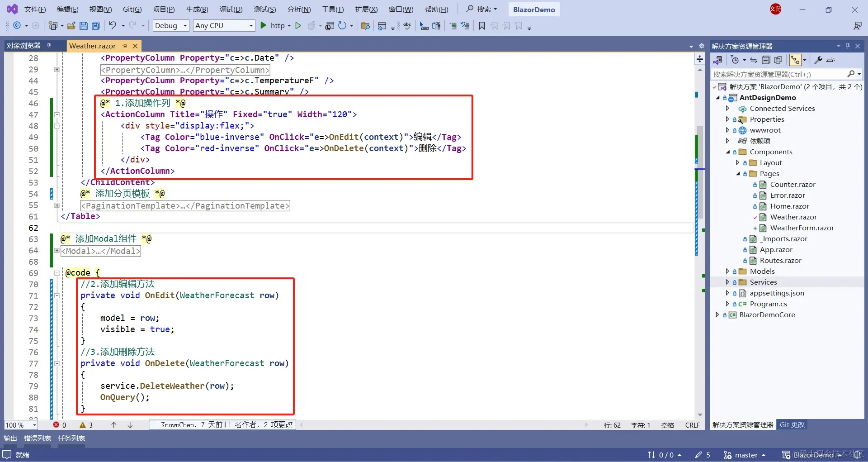Click the save all icon
The width and height of the screenshot is (868, 462).
(x=96, y=26)
